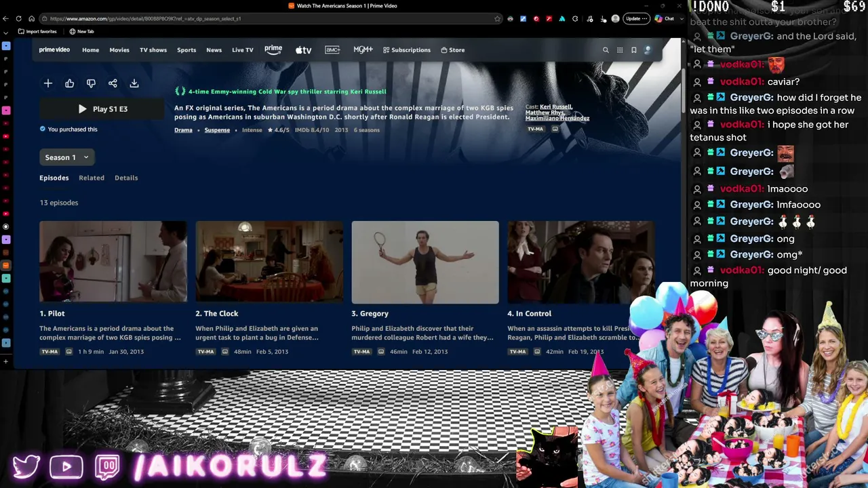Open Prime Video search magnifier

pyautogui.click(x=606, y=49)
